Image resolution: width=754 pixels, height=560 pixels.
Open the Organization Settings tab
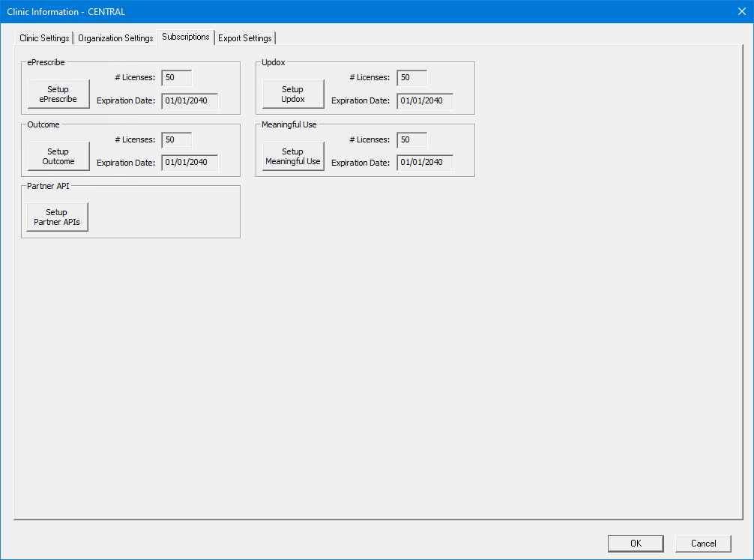click(115, 38)
